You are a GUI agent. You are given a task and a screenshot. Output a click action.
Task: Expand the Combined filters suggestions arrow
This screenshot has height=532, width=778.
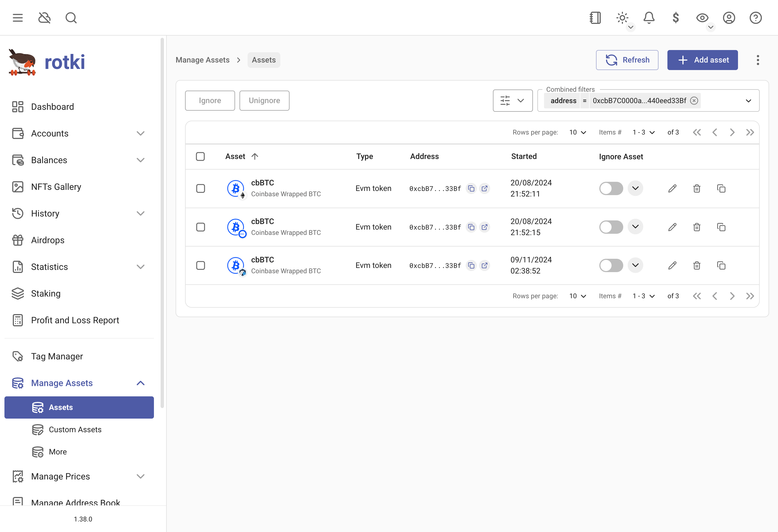coord(749,101)
